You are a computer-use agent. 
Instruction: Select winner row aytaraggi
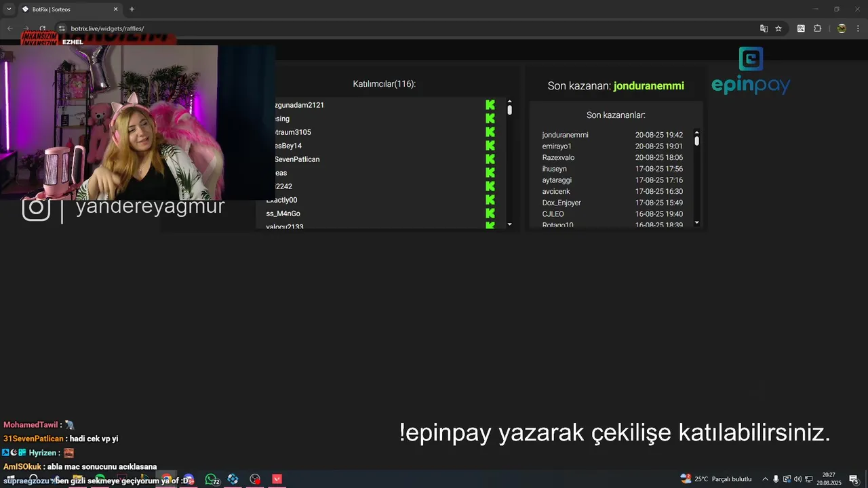(612, 180)
